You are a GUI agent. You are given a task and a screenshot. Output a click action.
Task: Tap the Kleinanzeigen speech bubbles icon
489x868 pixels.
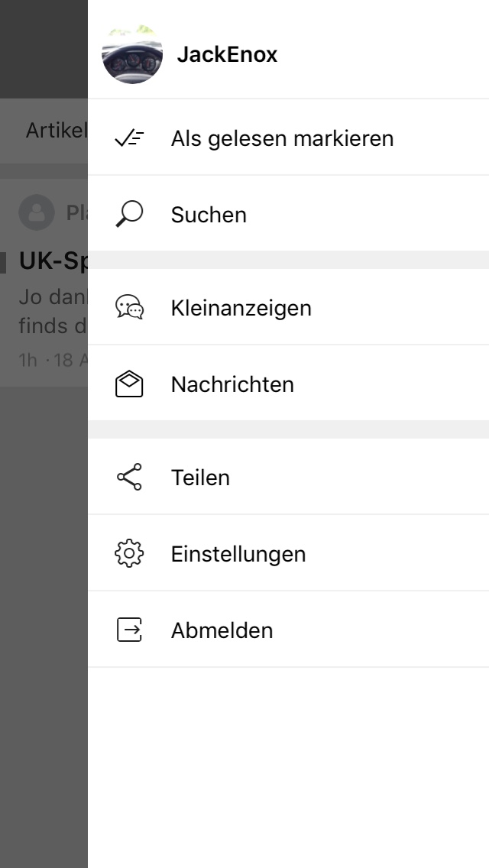coord(129,308)
